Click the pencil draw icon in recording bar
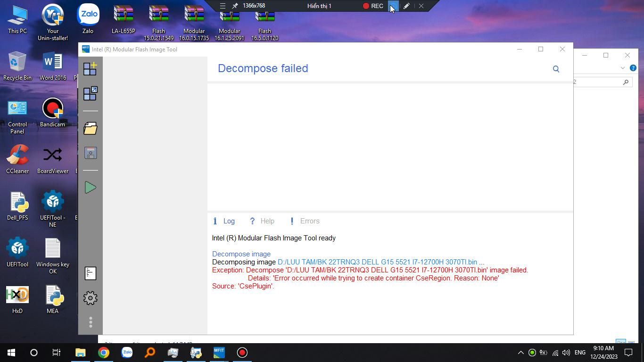The width and height of the screenshot is (644, 362). [406, 6]
